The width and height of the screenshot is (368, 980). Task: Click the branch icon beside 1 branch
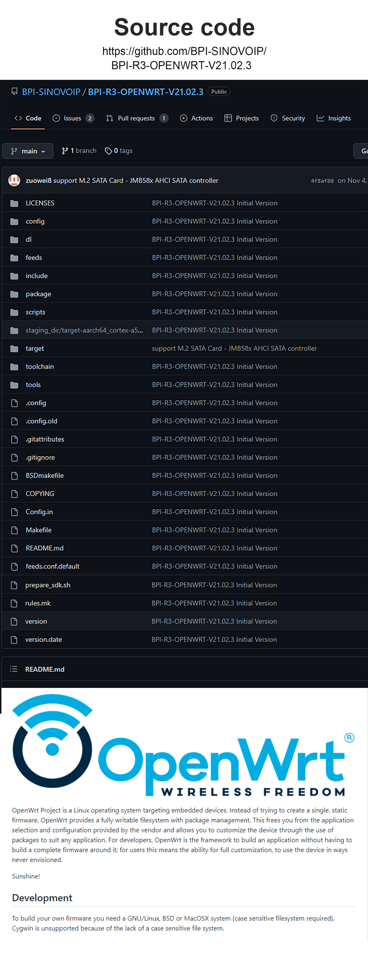(x=65, y=151)
